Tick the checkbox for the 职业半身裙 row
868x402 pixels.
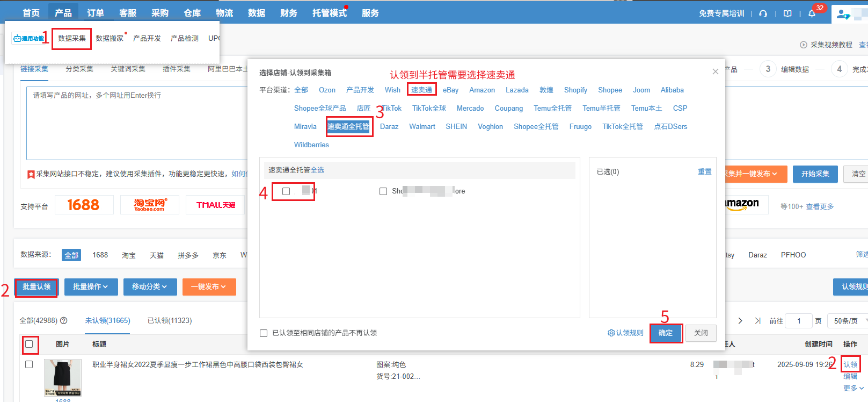pyautogui.click(x=29, y=364)
